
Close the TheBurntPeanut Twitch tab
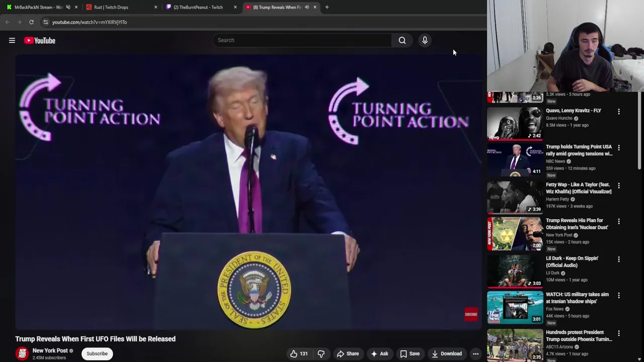(235, 7)
